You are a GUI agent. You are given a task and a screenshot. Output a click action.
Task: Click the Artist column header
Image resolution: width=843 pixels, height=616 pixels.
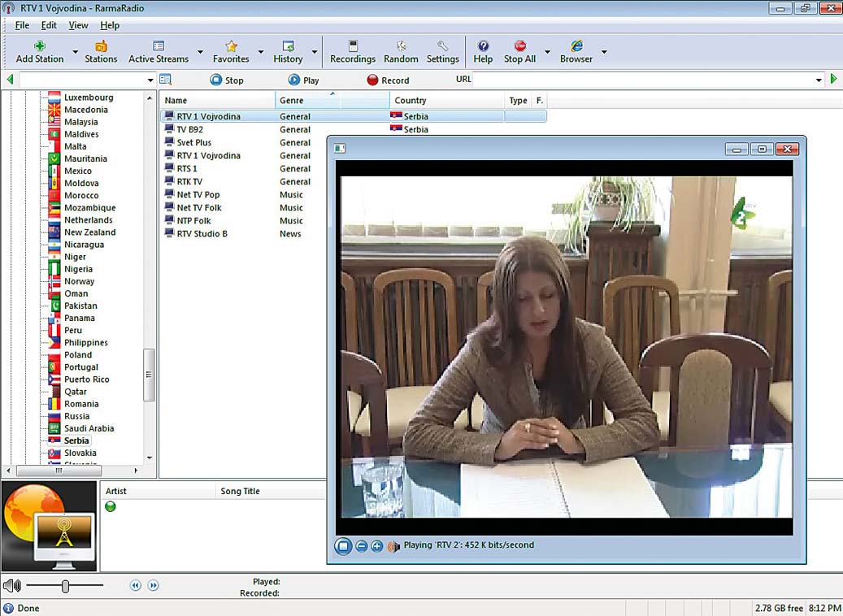pyautogui.click(x=159, y=491)
